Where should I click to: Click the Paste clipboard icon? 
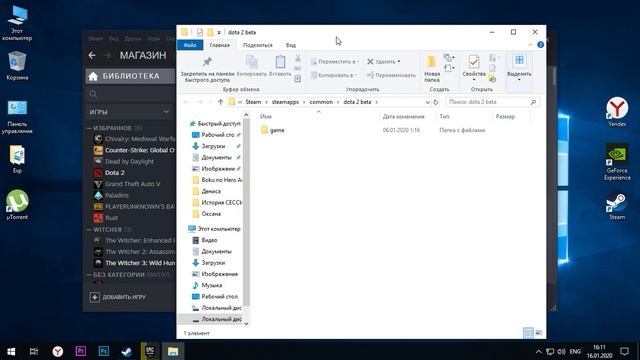280,62
